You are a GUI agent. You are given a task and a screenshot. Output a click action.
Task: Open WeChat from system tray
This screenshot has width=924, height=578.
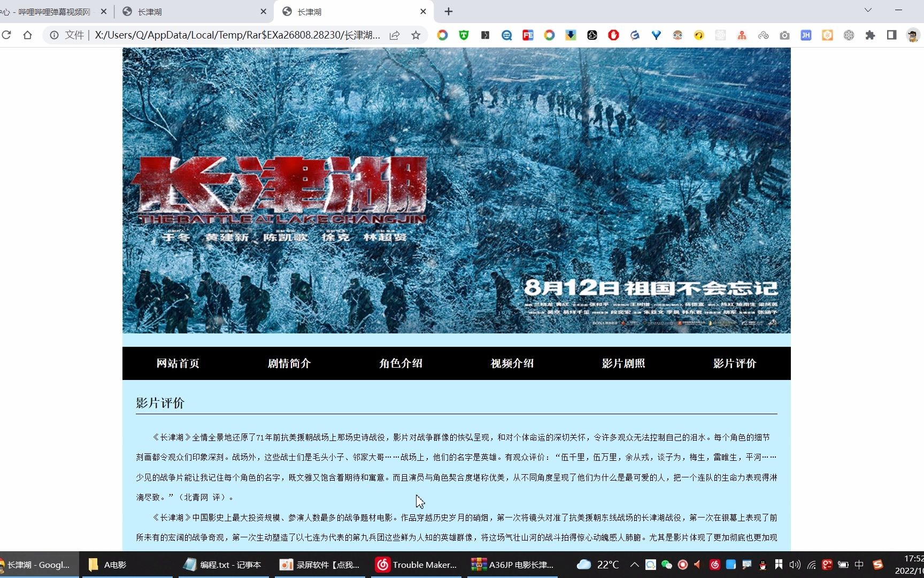pyautogui.click(x=666, y=565)
